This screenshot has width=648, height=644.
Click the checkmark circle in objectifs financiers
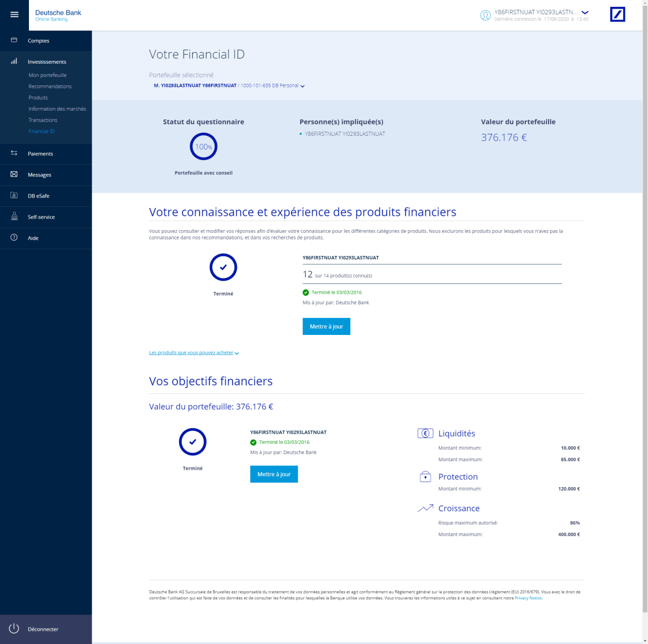pyautogui.click(x=193, y=442)
